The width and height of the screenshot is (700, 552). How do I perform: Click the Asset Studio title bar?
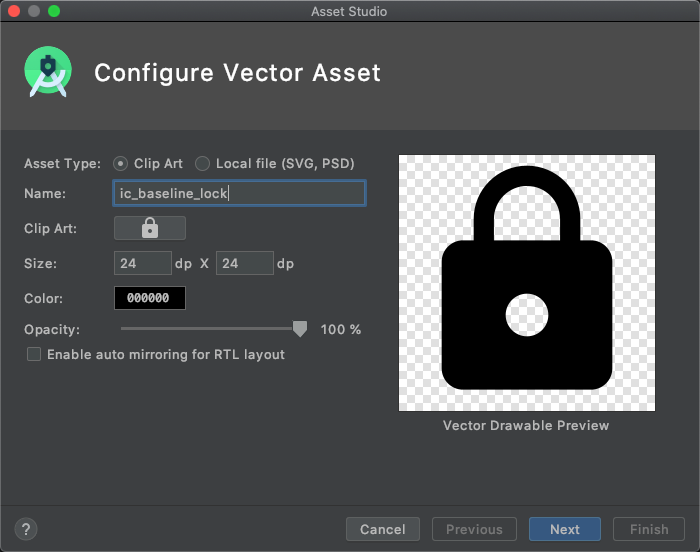(x=350, y=12)
